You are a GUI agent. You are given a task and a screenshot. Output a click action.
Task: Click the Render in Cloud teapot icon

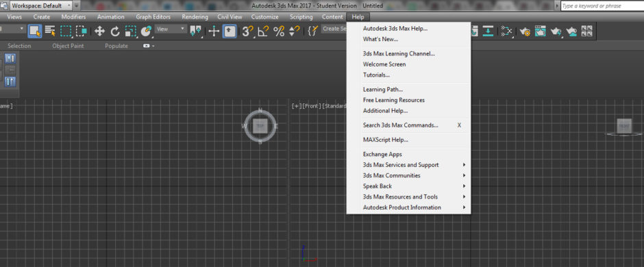coord(571,31)
